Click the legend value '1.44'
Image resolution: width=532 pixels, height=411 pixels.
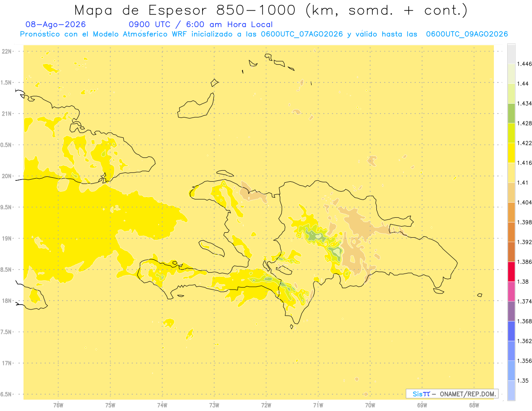point(523,84)
